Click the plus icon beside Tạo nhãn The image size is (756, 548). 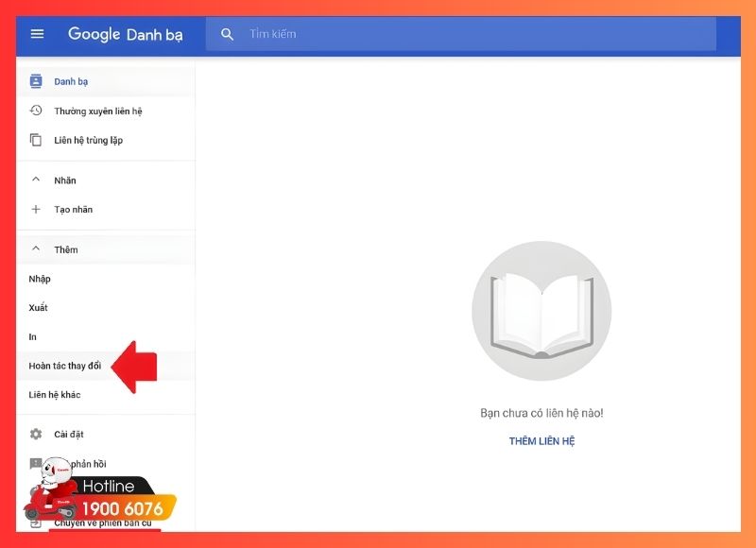tap(36, 209)
